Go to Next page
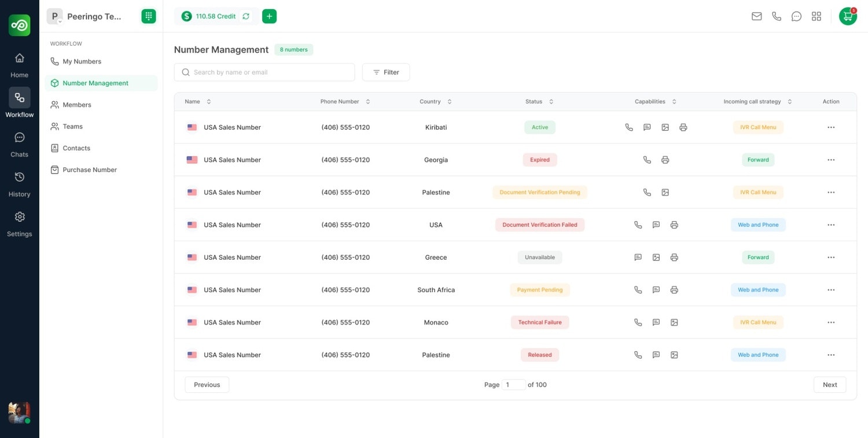The height and width of the screenshot is (438, 868). coord(830,385)
